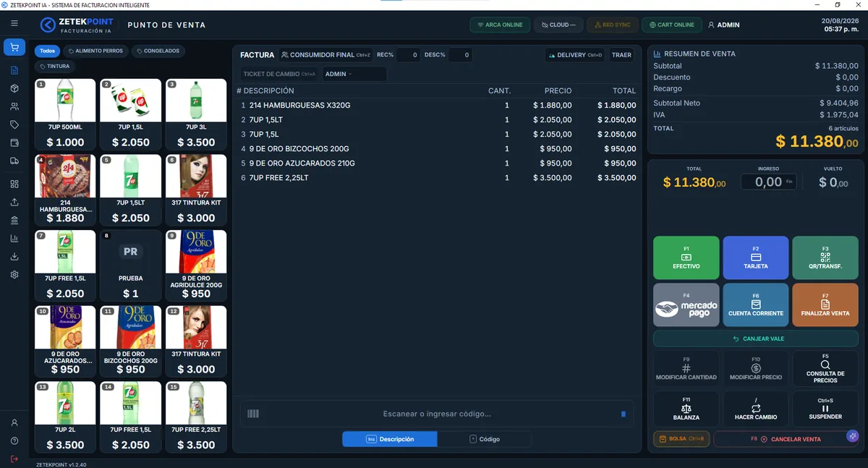Image resolution: width=868 pixels, height=468 pixels.
Task: Open the customers (people) sidebar icon
Action: point(14,106)
